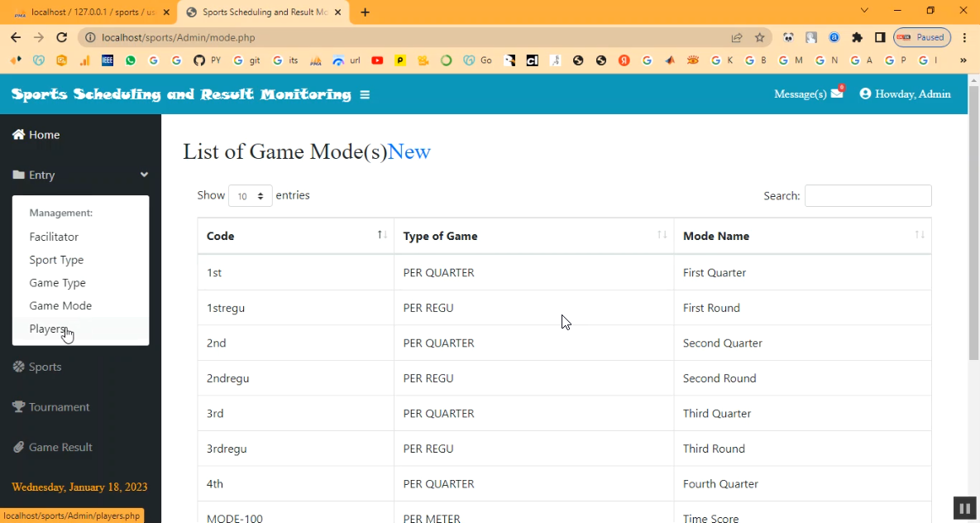Click the Home icon in the sidebar
980x523 pixels.
(18, 135)
